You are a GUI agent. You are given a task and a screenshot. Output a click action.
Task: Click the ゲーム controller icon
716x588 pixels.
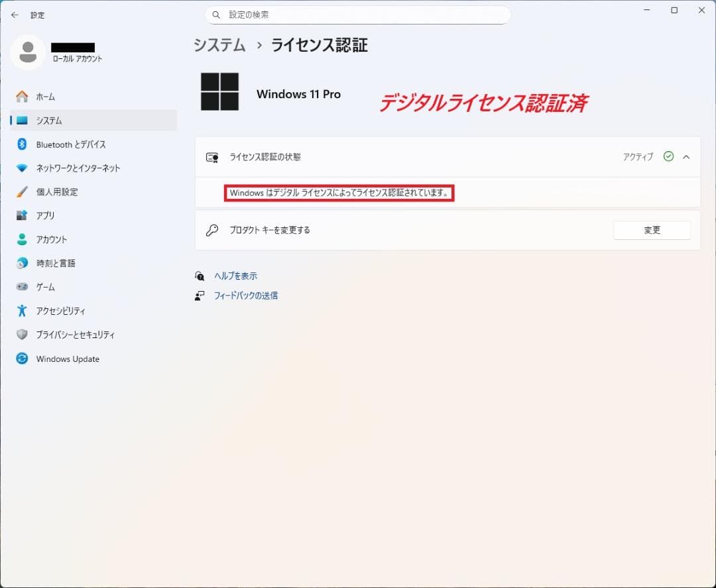(22, 286)
